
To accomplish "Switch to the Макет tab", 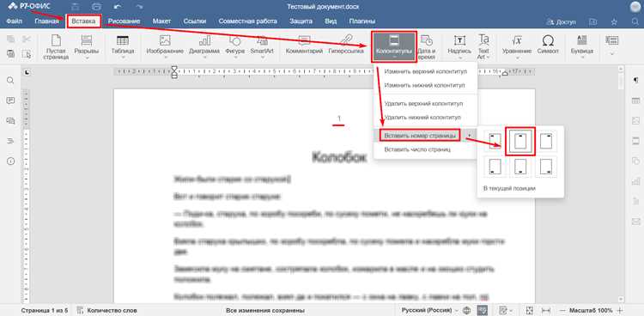I will [161, 21].
